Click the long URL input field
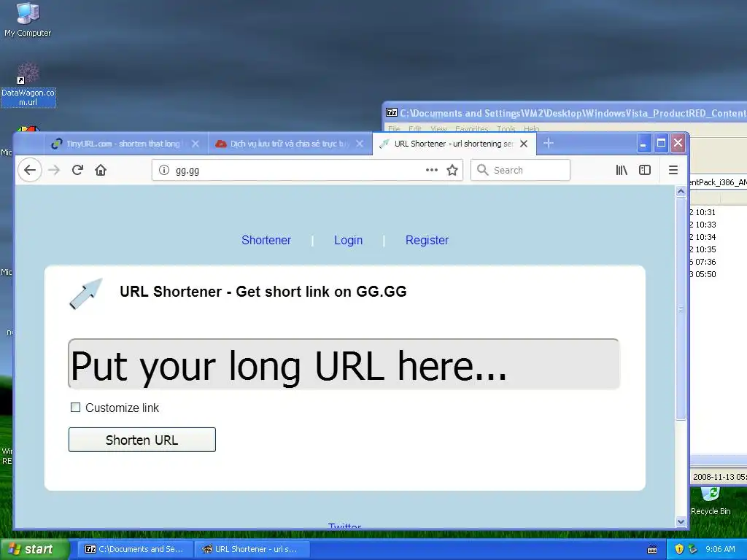This screenshot has height=560, width=747. point(344,365)
